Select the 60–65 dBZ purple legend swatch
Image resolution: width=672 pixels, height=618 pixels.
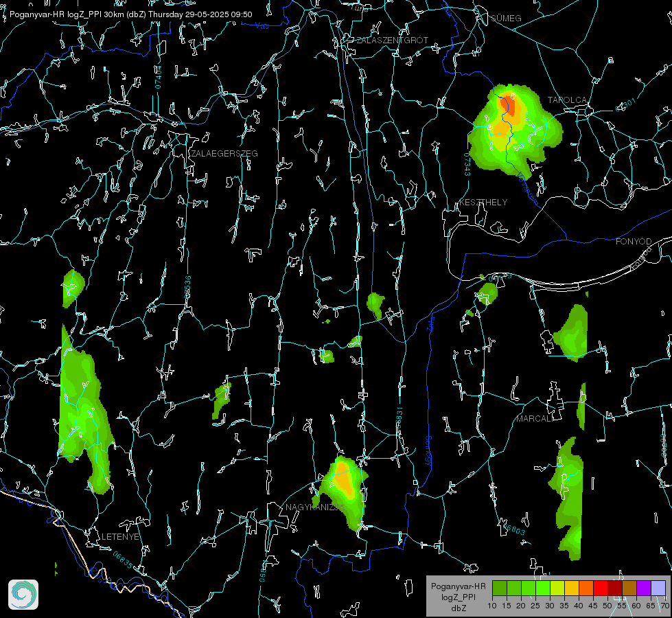tap(644, 588)
